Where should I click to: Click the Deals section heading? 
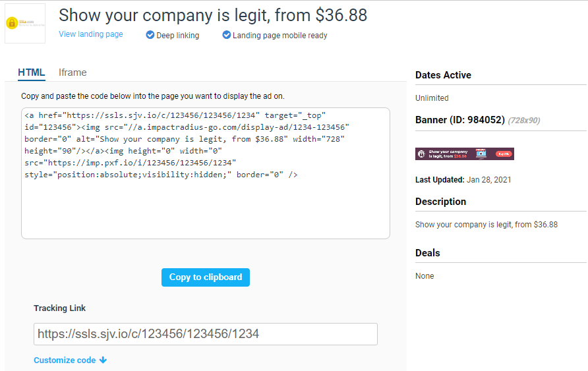tap(428, 253)
